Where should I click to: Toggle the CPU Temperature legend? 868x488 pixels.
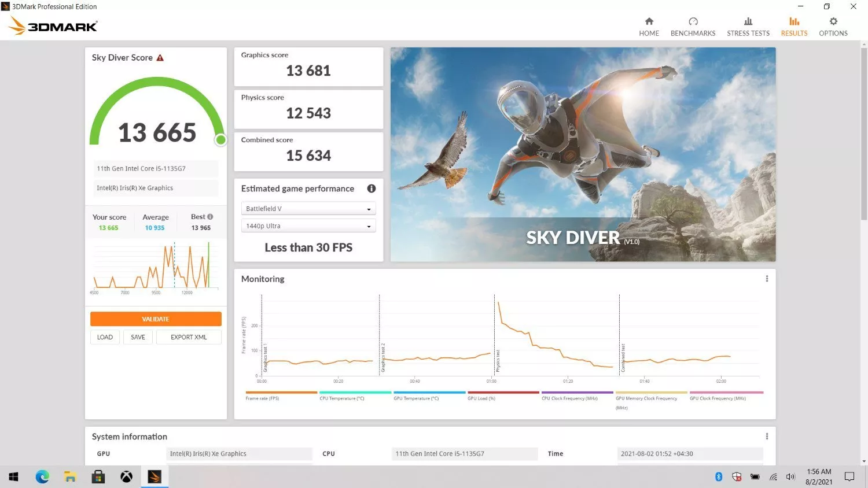point(355,396)
